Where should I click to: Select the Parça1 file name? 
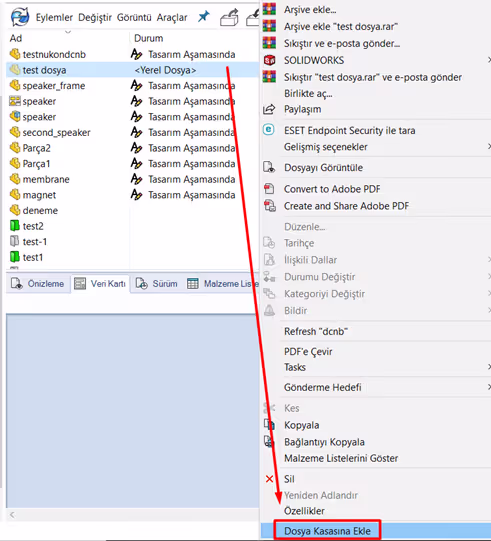click(36, 164)
